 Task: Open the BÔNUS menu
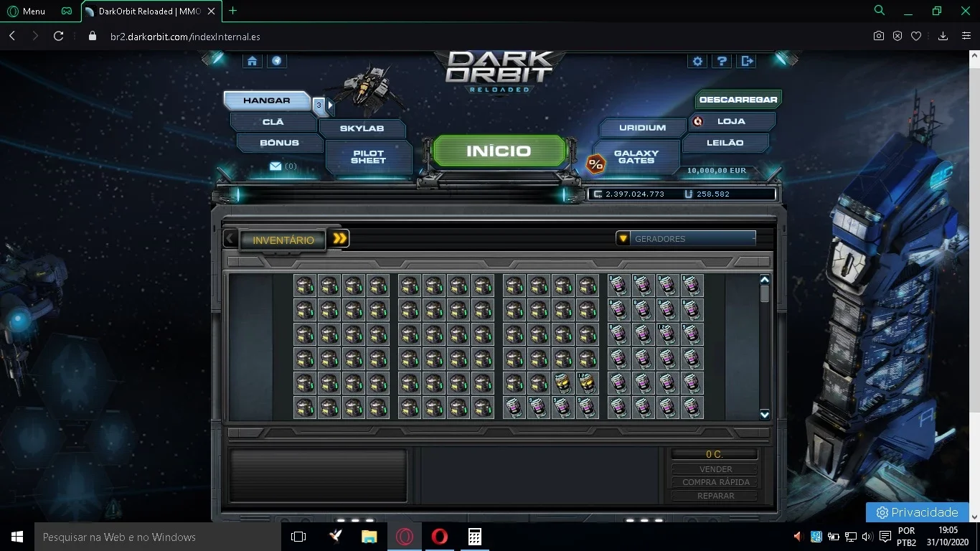click(280, 143)
